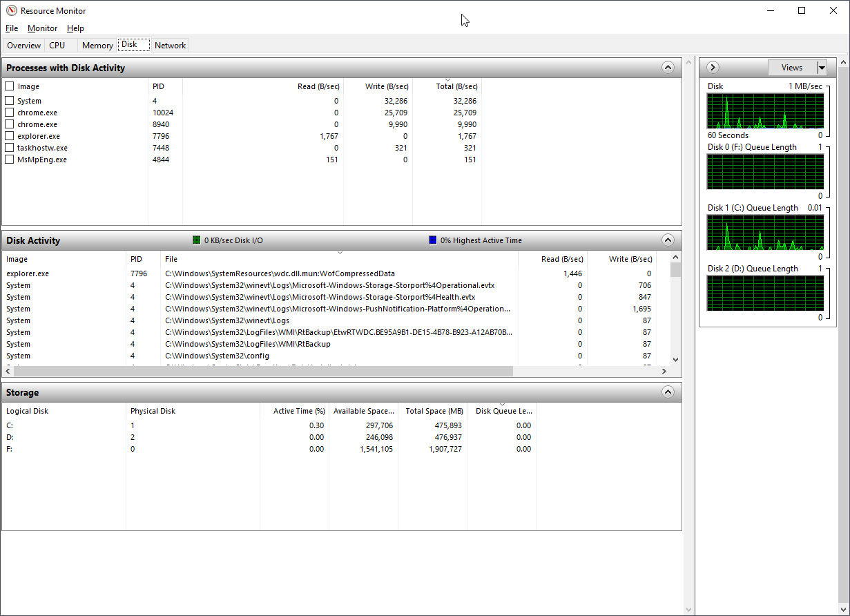Screen dimensions: 850x616
Task: Click Disk Activity scroll up arrow
Action: point(675,258)
